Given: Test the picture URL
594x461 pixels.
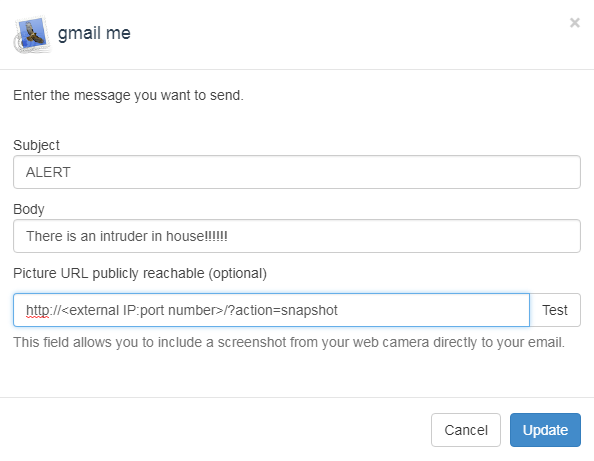Looking at the screenshot, I should [555, 310].
